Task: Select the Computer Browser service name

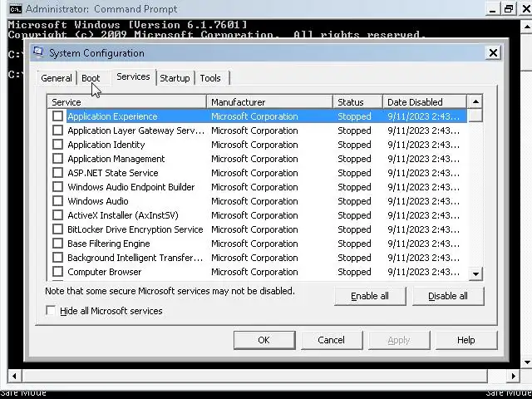Action: point(105,272)
